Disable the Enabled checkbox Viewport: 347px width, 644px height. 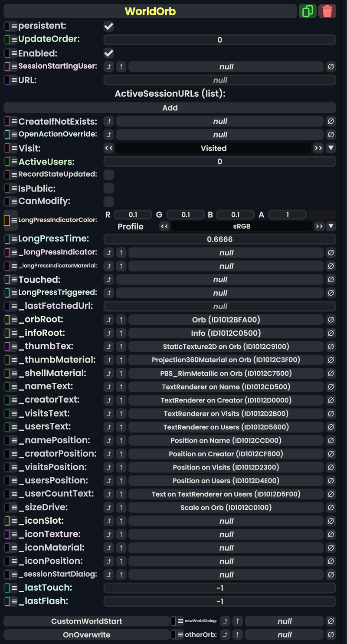pos(108,53)
